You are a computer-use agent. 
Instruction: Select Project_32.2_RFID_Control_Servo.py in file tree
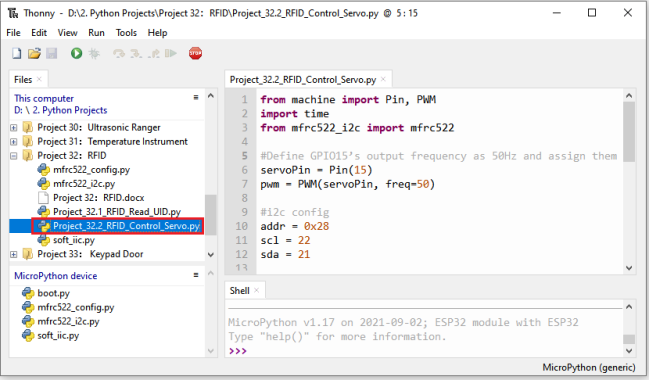[126, 226]
